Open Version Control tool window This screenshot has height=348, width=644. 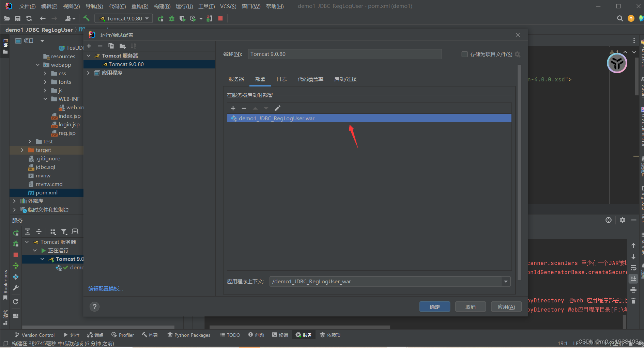tap(34, 335)
